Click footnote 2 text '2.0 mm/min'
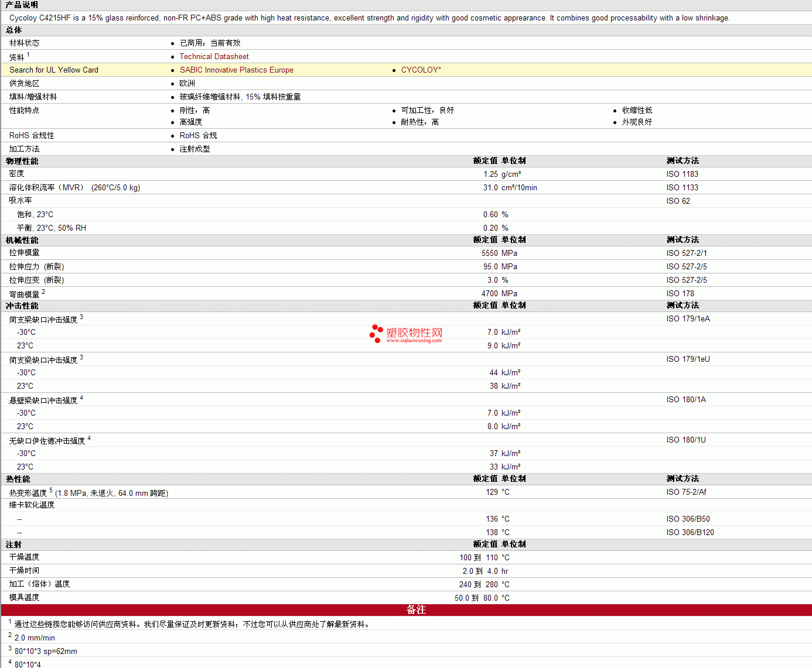This screenshot has width=812, height=668. pos(35,638)
